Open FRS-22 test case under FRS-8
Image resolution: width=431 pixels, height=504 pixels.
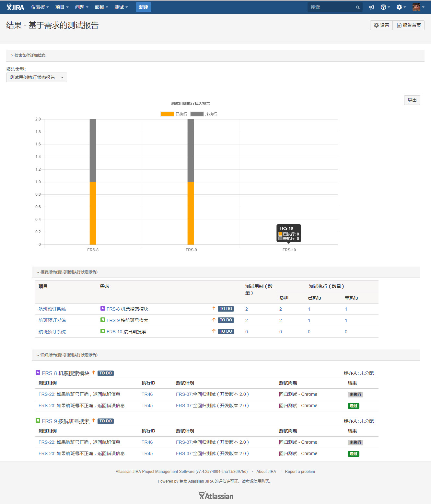pos(79,394)
